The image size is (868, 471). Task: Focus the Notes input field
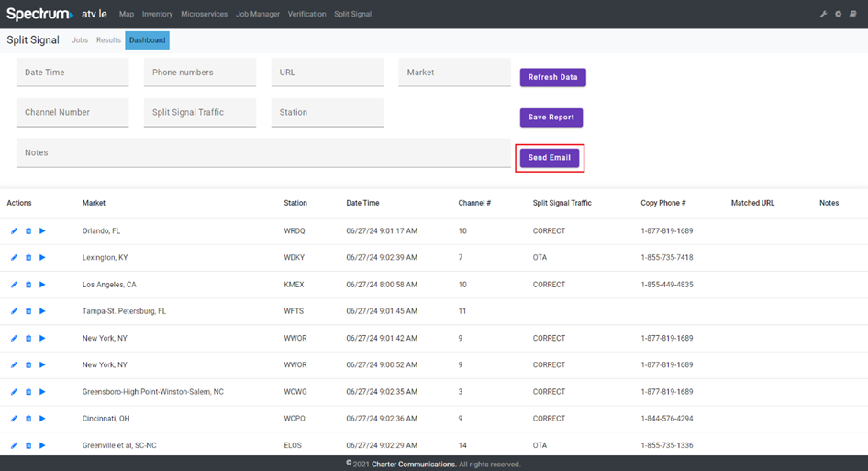coord(263,153)
